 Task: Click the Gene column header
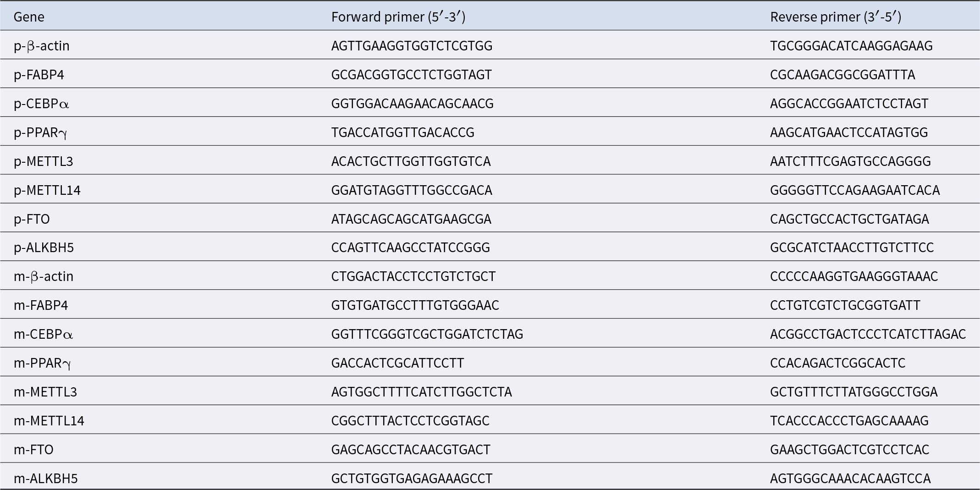(x=29, y=17)
